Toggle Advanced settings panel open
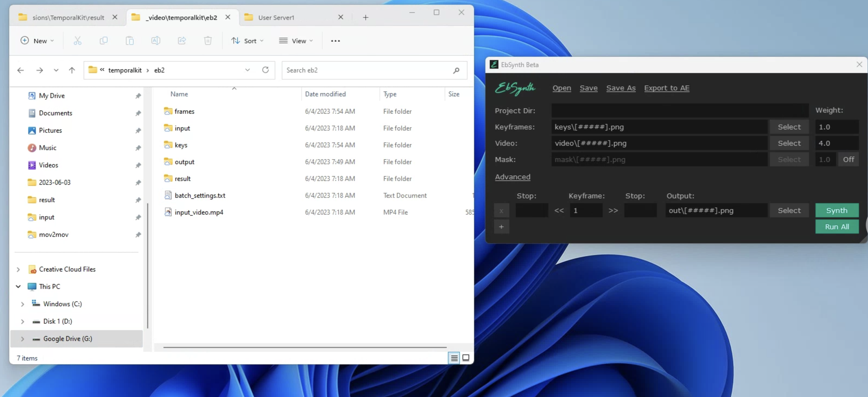Viewport: 868px width, 397px height. [x=511, y=176]
